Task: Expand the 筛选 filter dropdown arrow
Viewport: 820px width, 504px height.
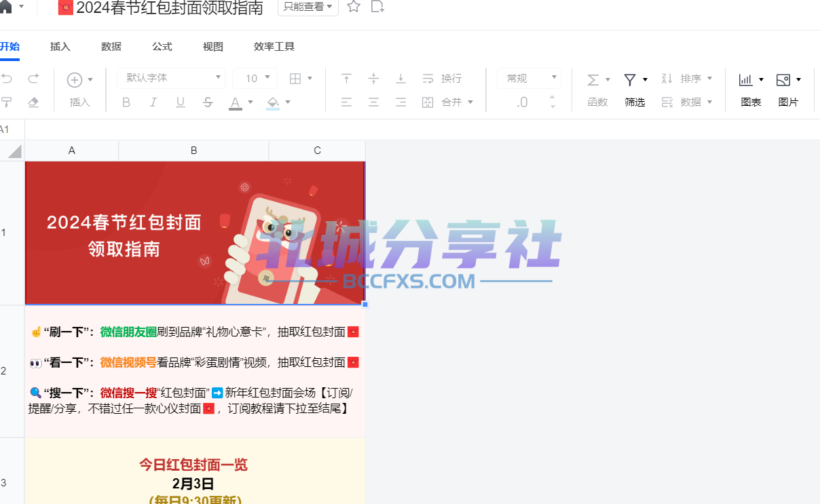Action: pos(645,80)
